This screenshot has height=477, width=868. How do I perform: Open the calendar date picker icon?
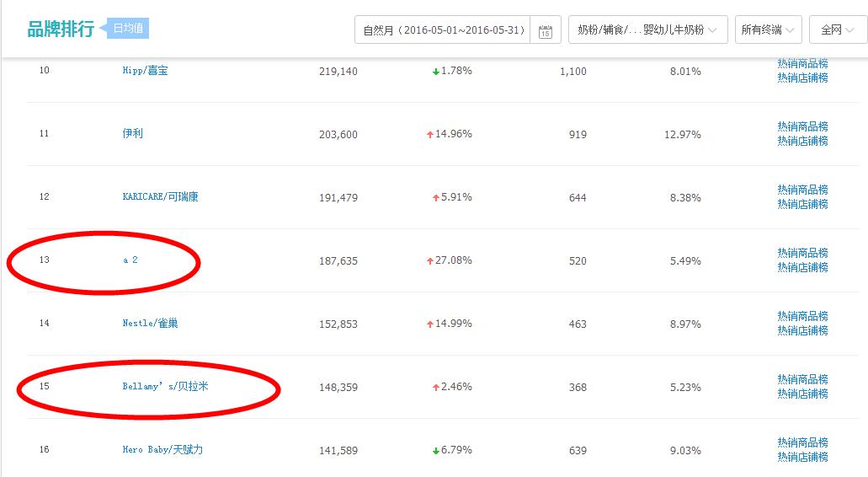(546, 30)
